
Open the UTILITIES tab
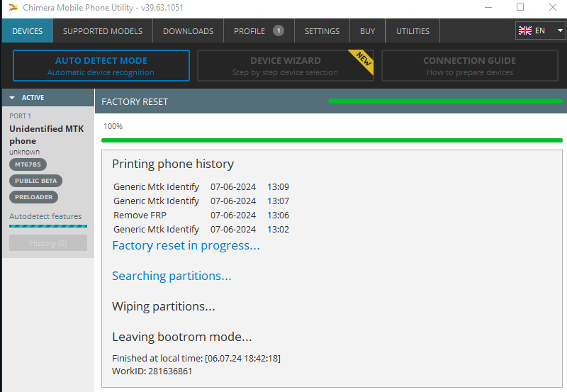(x=412, y=31)
